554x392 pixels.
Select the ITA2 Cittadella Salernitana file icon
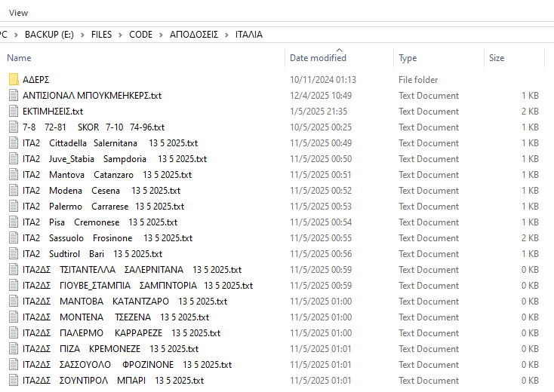pyautogui.click(x=14, y=143)
